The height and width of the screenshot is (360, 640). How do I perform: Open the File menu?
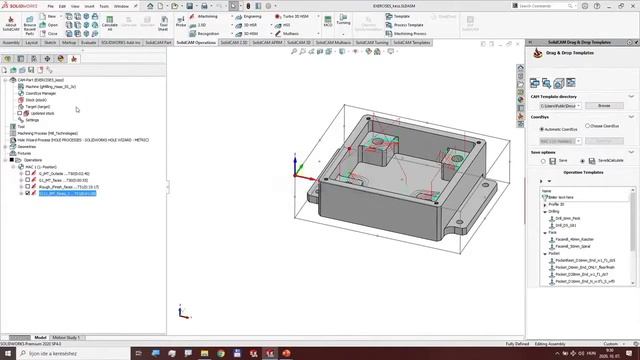click(50, 6)
